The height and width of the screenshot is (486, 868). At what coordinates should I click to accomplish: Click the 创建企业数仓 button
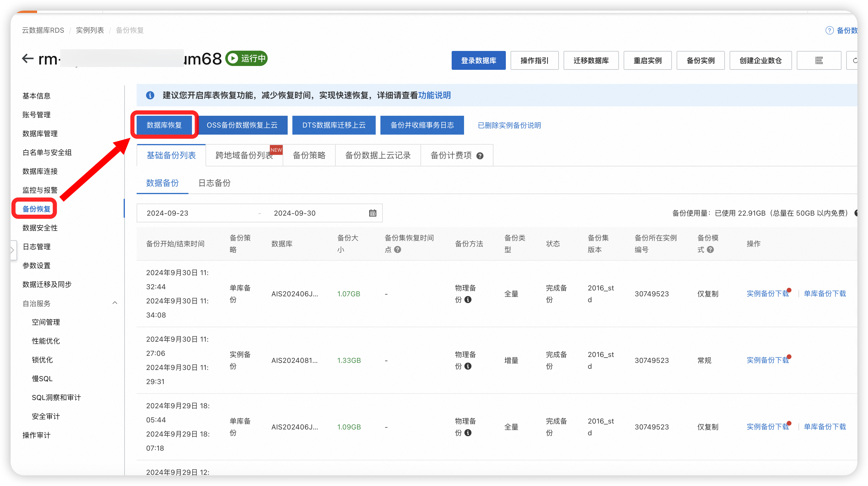(761, 61)
